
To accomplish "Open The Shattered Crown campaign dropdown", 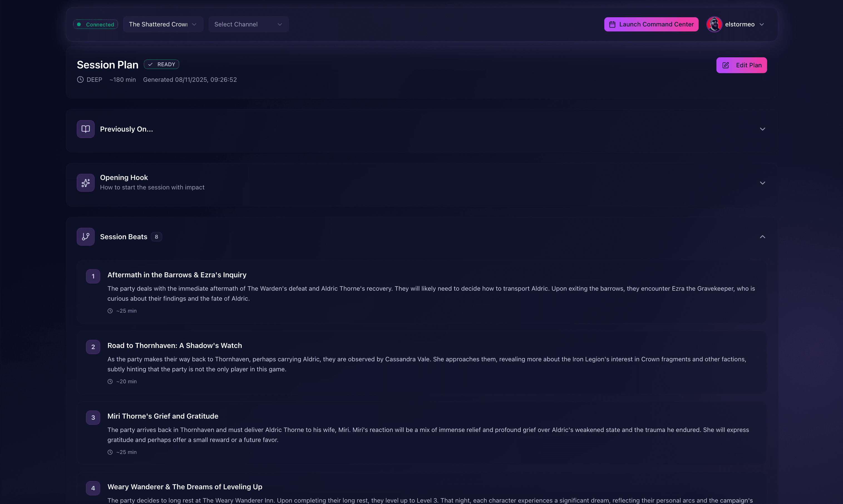I will [163, 24].
